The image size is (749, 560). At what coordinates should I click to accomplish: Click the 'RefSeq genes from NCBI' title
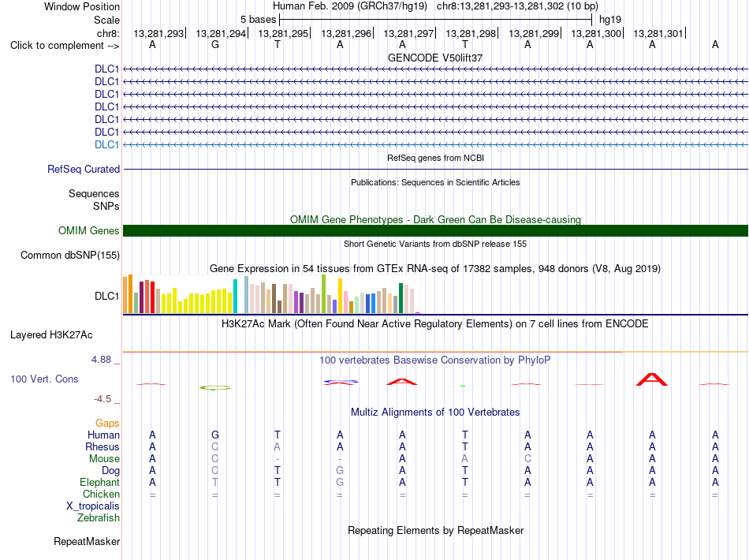435,158
